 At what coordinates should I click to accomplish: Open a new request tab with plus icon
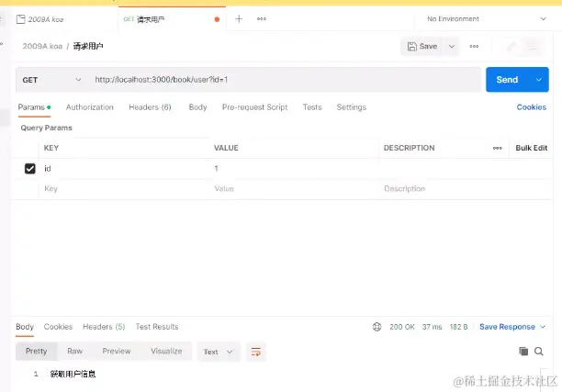239,19
